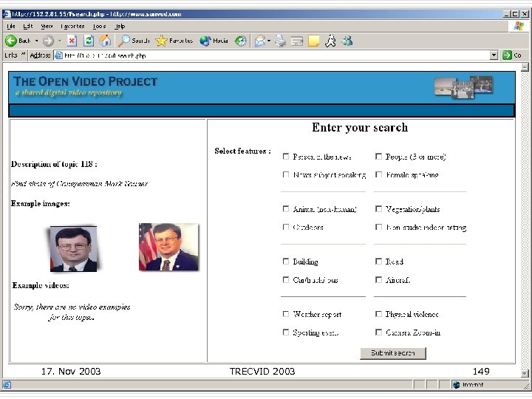Open the Mail button dropdown arrow

(x=269, y=41)
